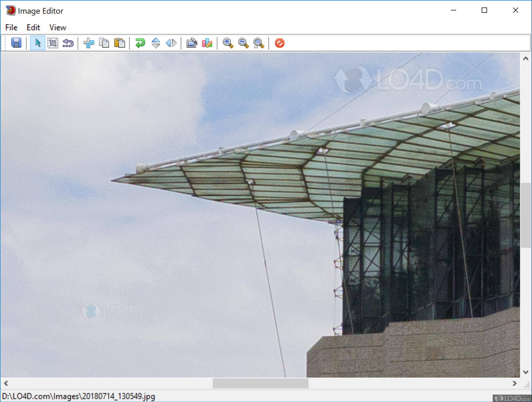532x402 pixels.
Task: Open the View menu
Action: 57,27
